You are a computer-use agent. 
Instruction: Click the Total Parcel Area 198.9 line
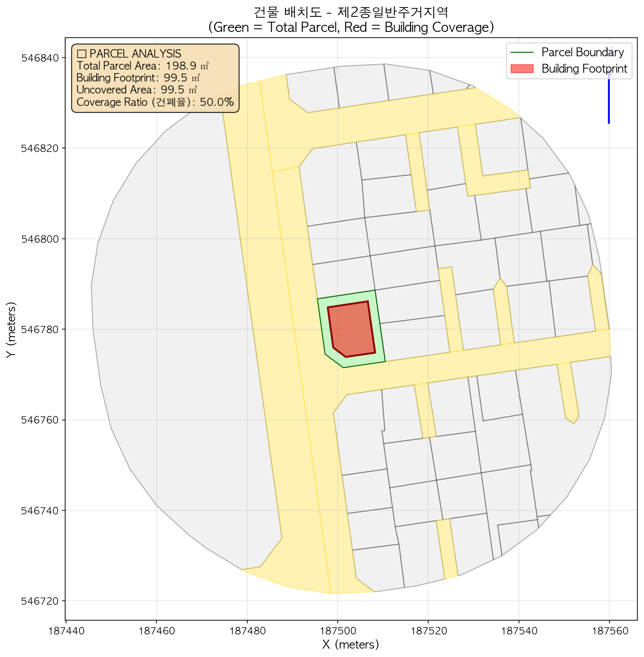(142, 66)
